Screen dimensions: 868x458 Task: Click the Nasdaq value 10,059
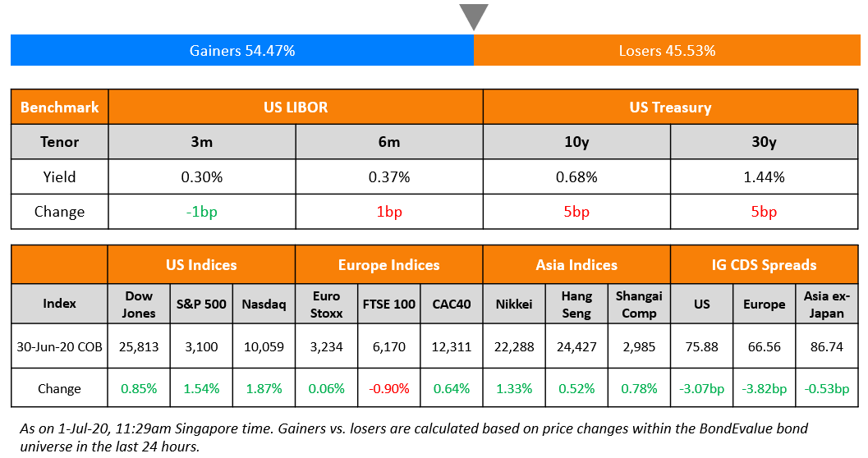264,347
